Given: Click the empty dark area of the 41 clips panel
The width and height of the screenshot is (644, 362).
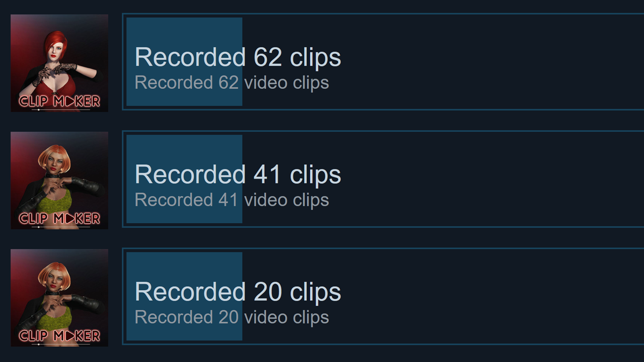Looking at the screenshot, I should click(493, 179).
